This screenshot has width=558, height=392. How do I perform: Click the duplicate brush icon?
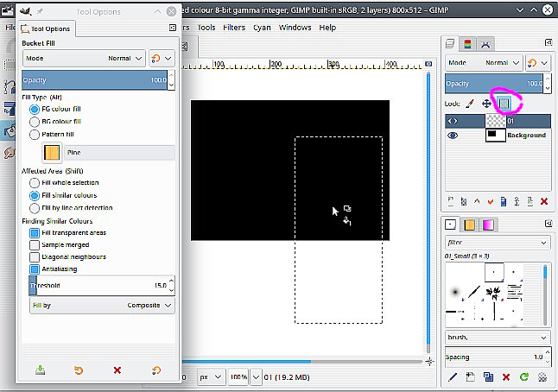pos(489,377)
